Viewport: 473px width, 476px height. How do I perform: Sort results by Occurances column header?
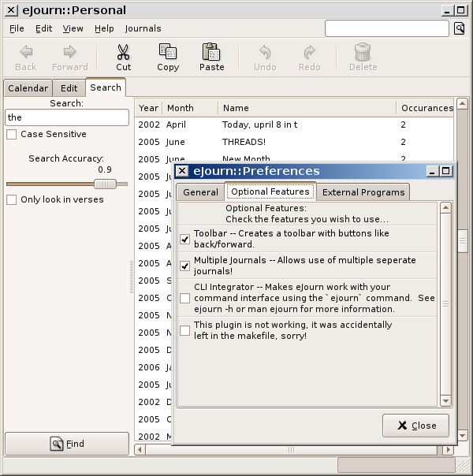(426, 108)
